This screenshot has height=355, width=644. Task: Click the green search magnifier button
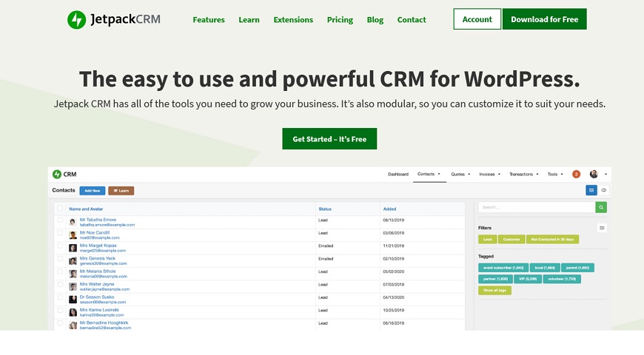pyautogui.click(x=601, y=207)
